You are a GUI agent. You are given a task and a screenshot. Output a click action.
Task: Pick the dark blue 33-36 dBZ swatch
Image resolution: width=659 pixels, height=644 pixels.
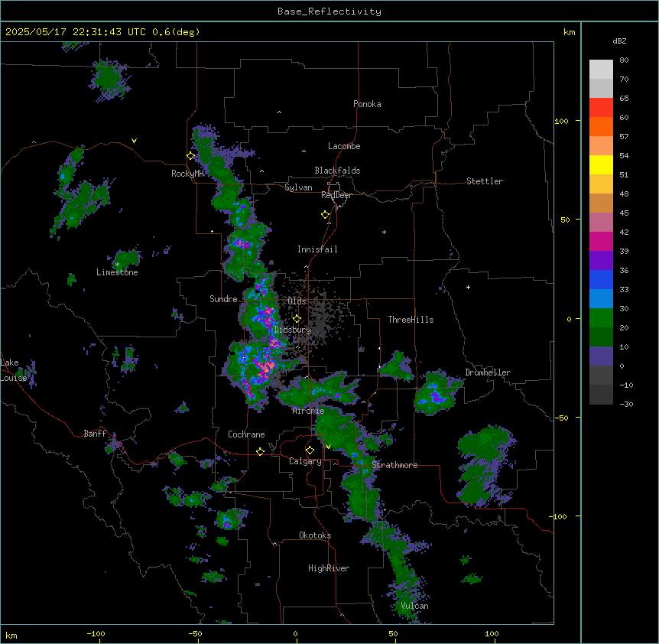tap(601, 279)
